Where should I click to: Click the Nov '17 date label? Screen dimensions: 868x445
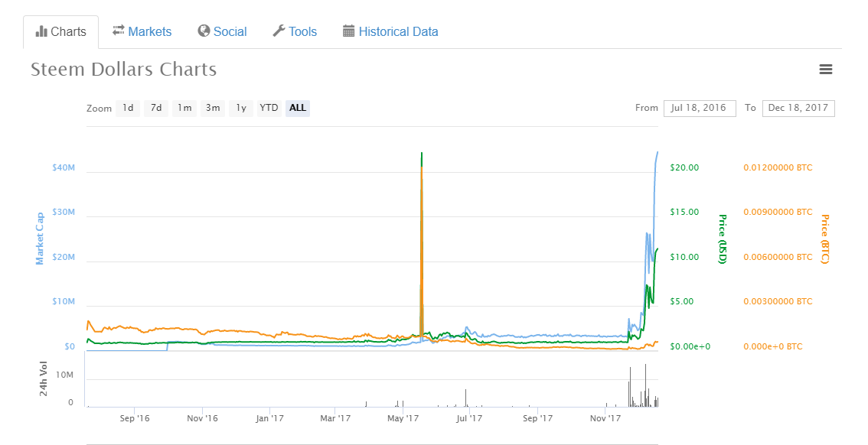(x=605, y=418)
